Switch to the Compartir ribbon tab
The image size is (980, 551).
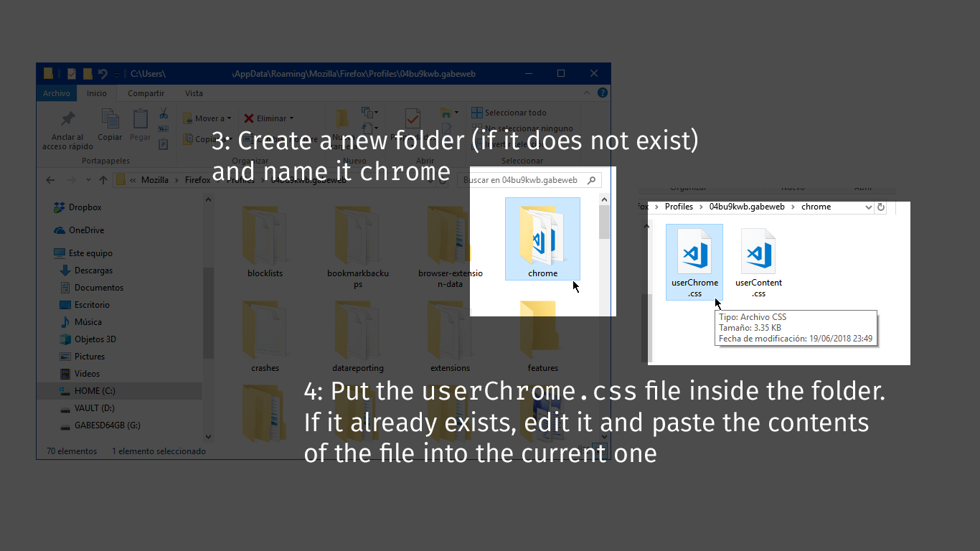(146, 93)
